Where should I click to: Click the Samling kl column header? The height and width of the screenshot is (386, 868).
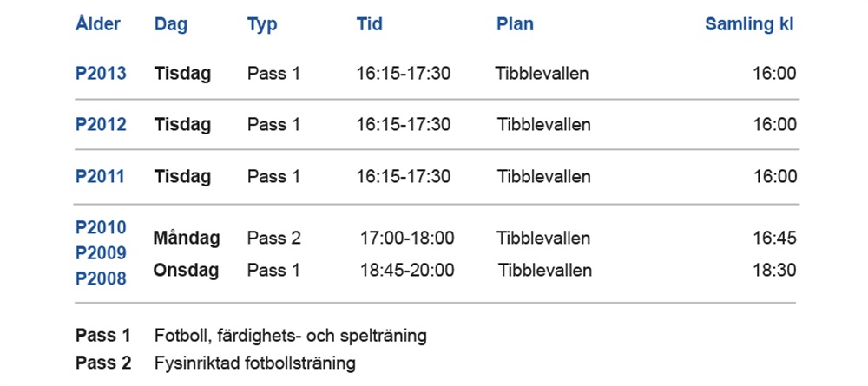click(x=750, y=24)
